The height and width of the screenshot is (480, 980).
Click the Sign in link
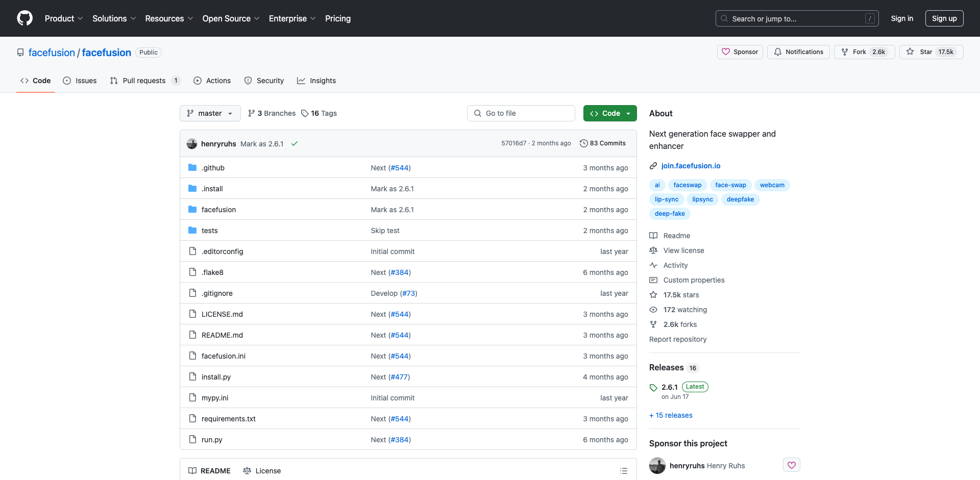pyautogui.click(x=902, y=18)
